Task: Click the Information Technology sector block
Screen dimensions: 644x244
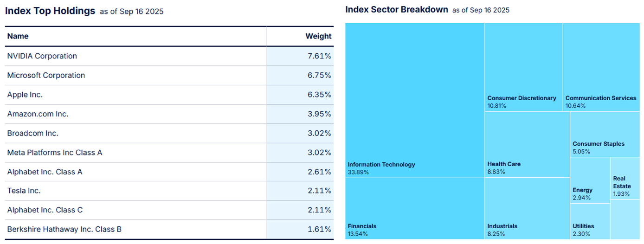Action: click(x=415, y=100)
